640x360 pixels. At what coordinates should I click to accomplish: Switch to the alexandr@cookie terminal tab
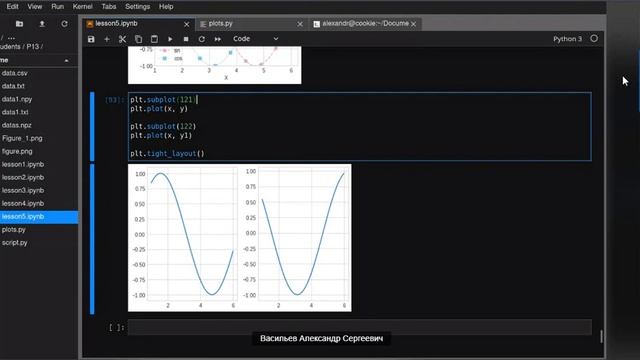[x=365, y=24]
